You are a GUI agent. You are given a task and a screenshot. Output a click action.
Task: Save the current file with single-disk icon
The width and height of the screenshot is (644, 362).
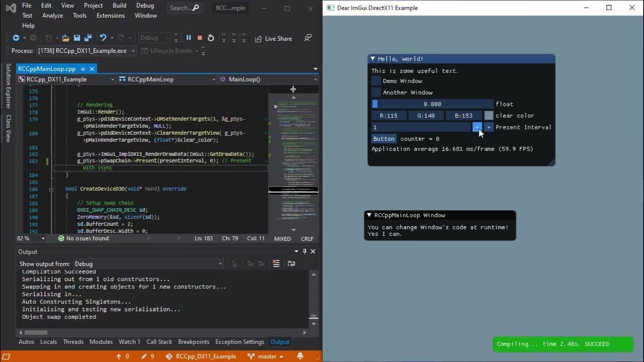coord(76,38)
